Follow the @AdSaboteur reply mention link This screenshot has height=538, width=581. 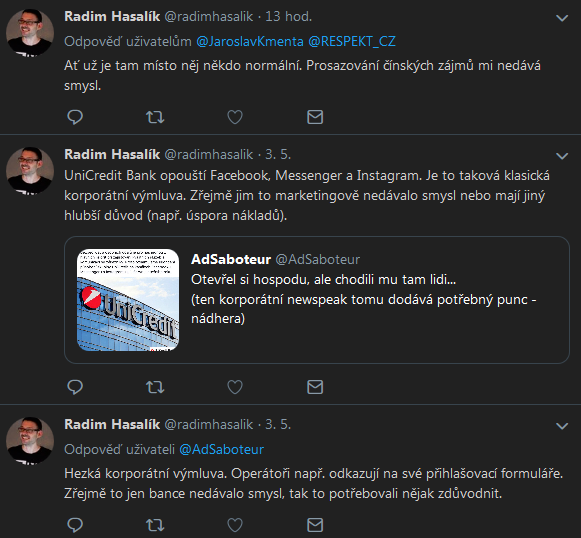click(x=222, y=449)
